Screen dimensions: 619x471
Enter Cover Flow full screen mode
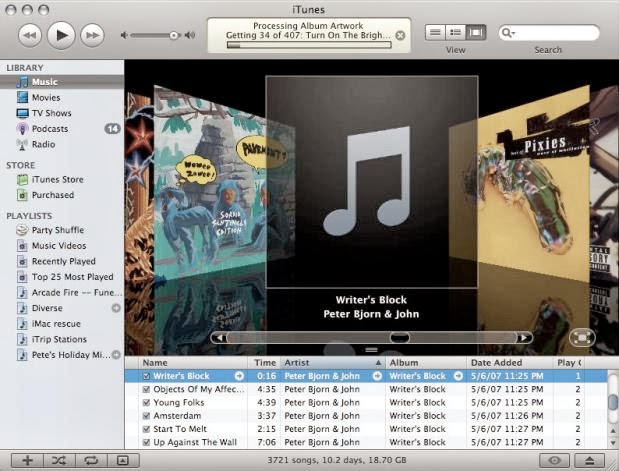point(582,338)
